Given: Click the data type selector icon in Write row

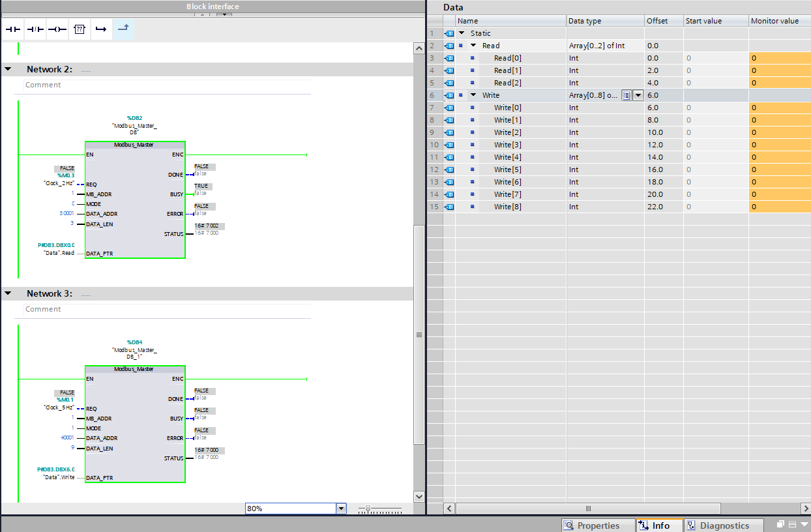Looking at the screenshot, I should tap(626, 95).
